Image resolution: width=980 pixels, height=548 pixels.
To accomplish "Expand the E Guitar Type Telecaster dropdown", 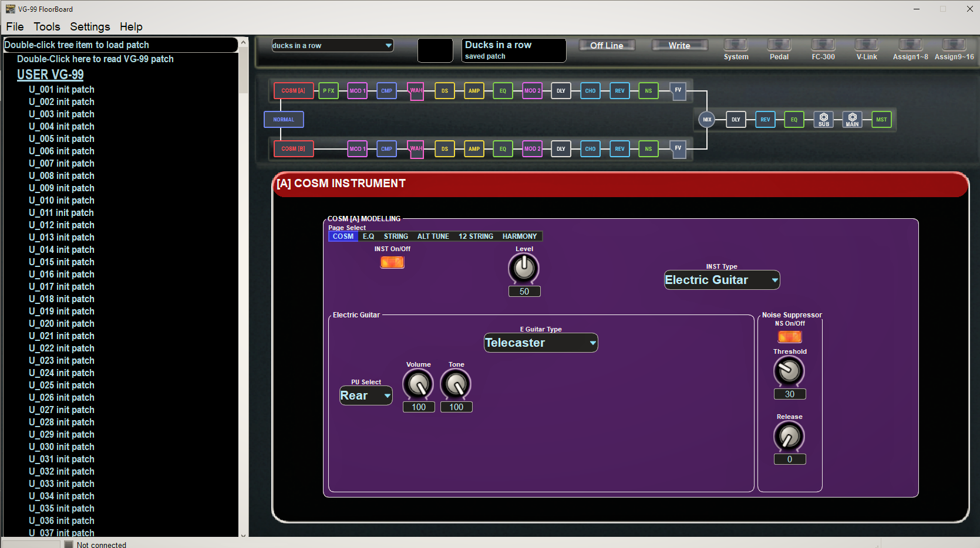I will (541, 343).
